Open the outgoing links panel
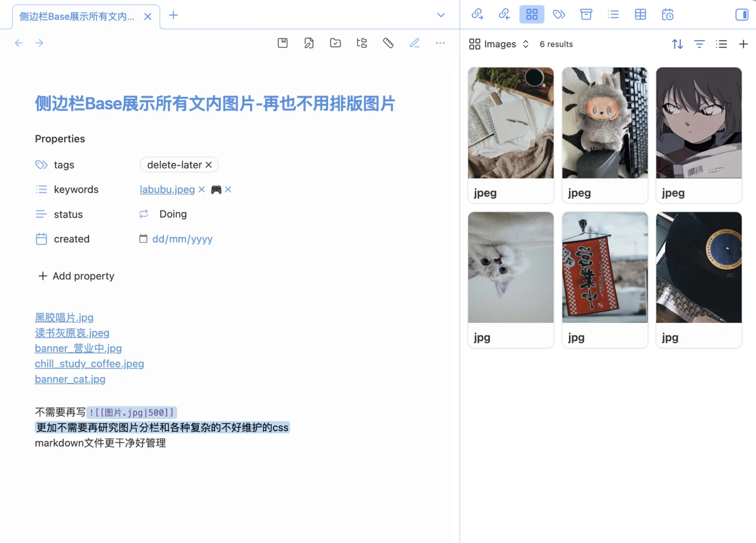Image resolution: width=756 pixels, height=543 pixels. coord(477,15)
